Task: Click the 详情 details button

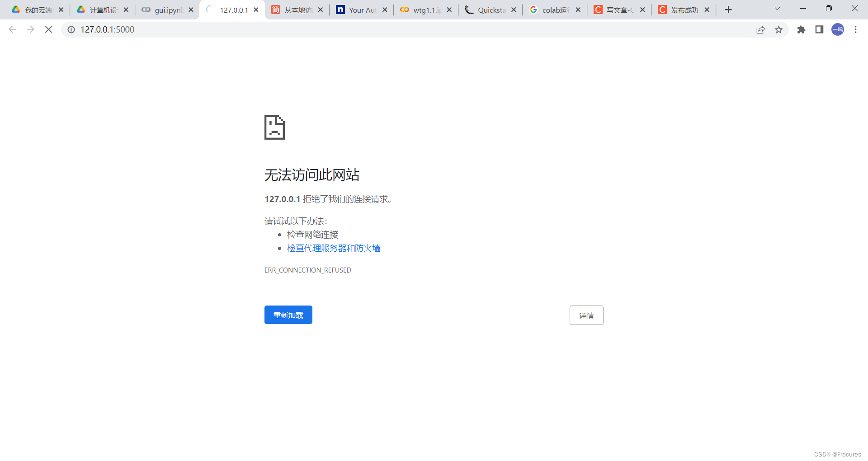Action: (x=586, y=315)
